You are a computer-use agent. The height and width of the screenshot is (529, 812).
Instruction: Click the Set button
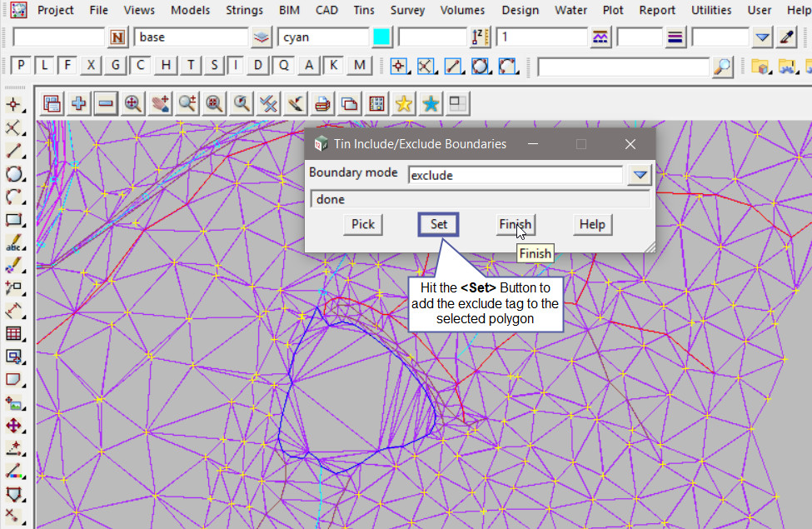tap(439, 224)
